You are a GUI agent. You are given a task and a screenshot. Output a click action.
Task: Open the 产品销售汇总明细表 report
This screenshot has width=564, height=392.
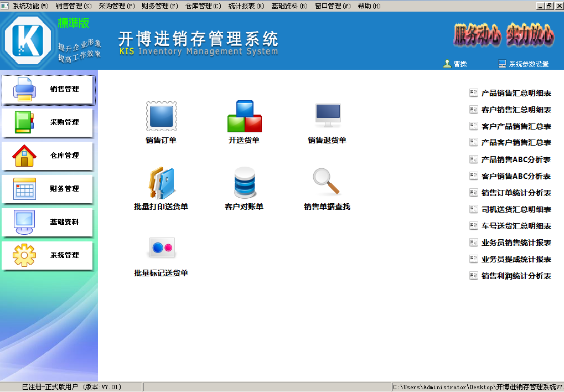click(x=516, y=93)
